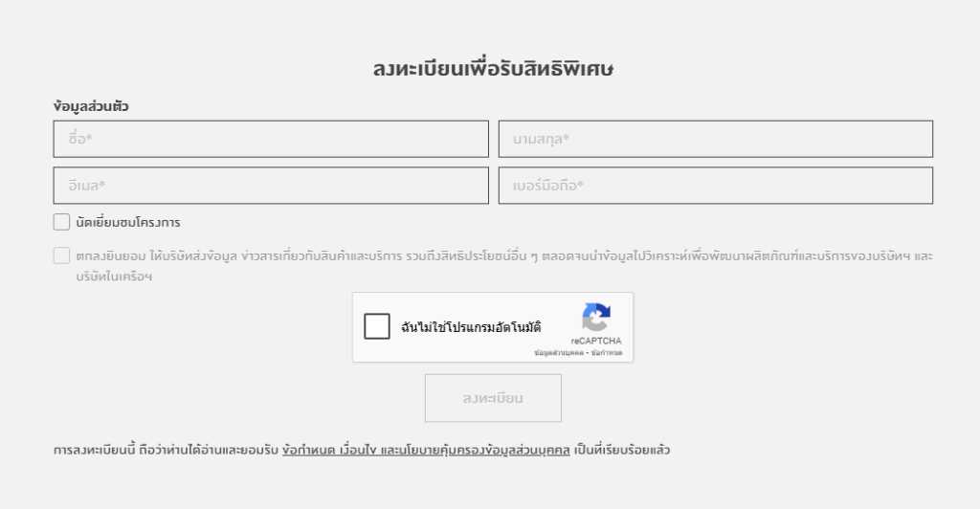Click the reCAPTCHA brand text
The image size is (980, 509).
coord(596,341)
